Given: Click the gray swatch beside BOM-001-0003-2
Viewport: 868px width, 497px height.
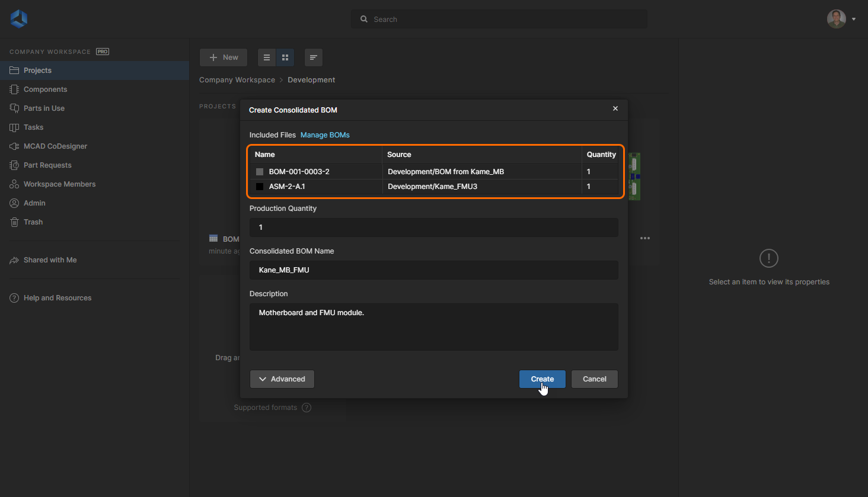Looking at the screenshot, I should [260, 172].
